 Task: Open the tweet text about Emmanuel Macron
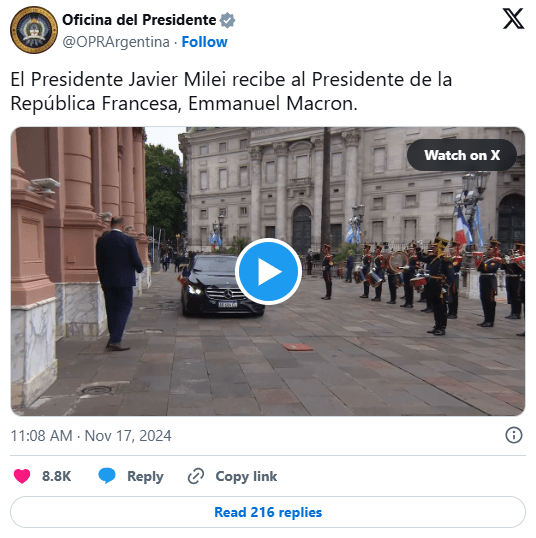[x=231, y=91]
